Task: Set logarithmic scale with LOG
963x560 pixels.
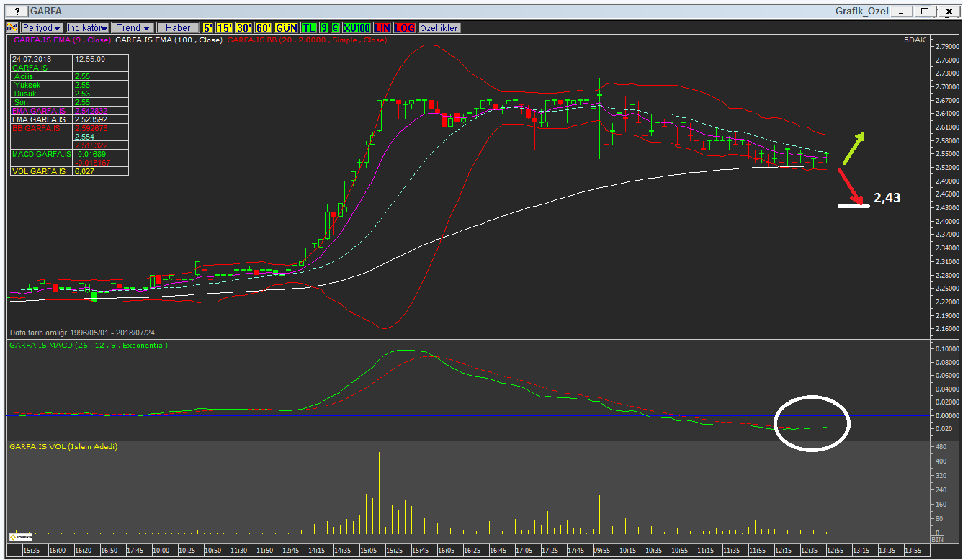Action: (405, 27)
